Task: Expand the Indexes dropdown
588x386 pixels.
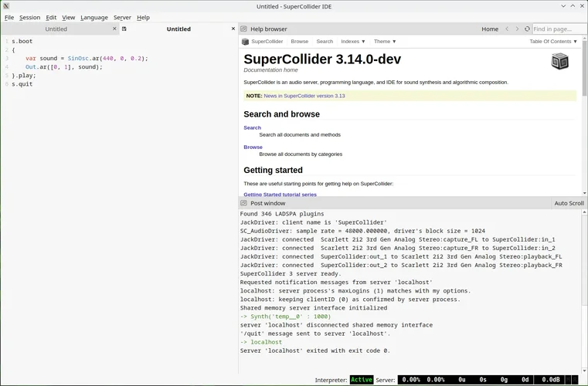Action: click(353, 42)
